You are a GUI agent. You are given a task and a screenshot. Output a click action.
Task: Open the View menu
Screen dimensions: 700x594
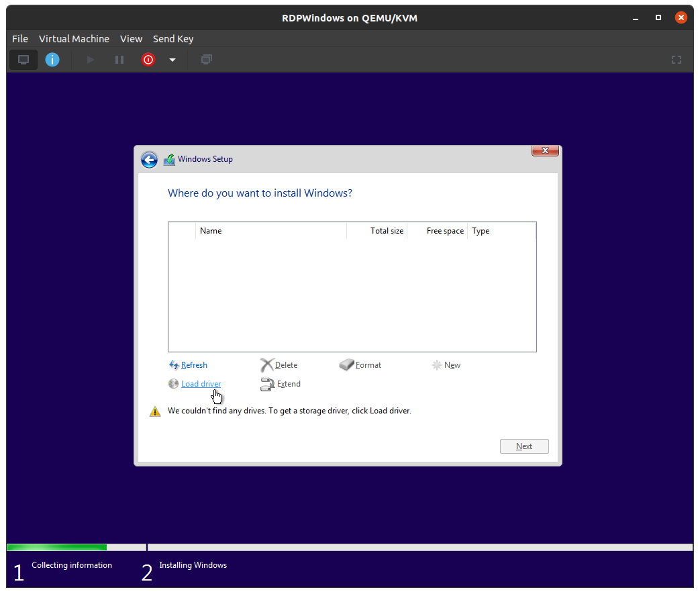click(131, 39)
